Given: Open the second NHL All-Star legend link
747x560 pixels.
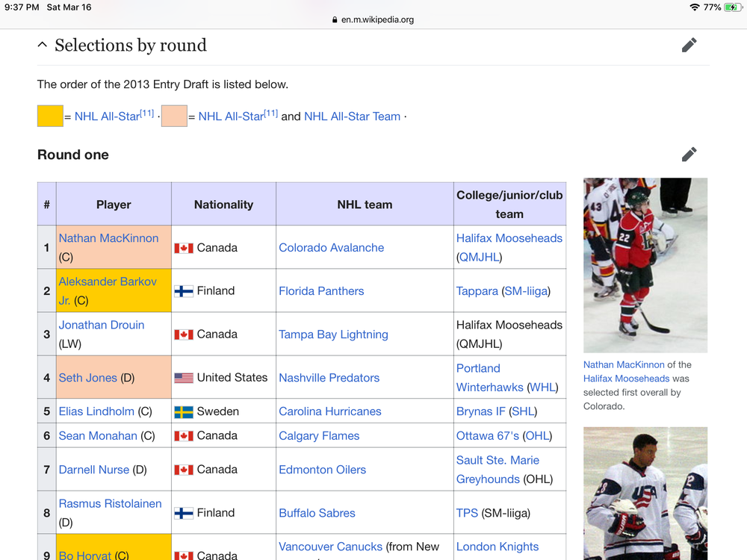Looking at the screenshot, I should click(x=231, y=116).
